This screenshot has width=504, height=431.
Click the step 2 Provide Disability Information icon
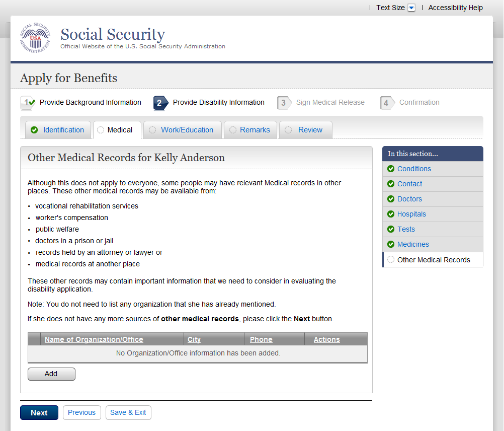160,103
